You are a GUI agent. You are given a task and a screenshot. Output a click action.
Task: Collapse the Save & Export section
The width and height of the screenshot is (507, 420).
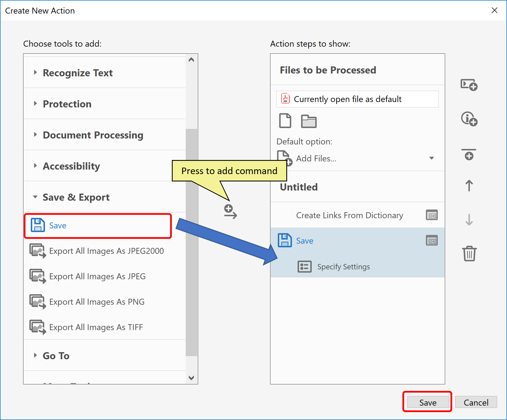pos(35,197)
